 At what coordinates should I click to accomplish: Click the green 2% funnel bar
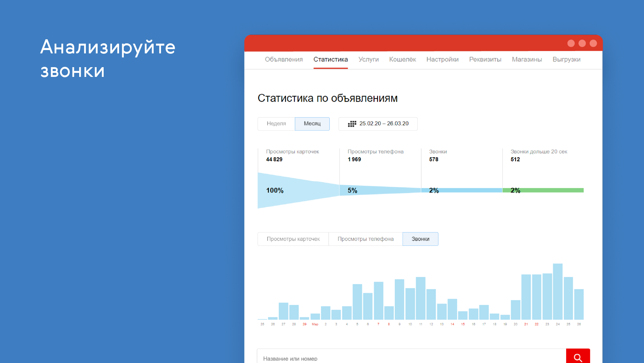click(x=543, y=190)
